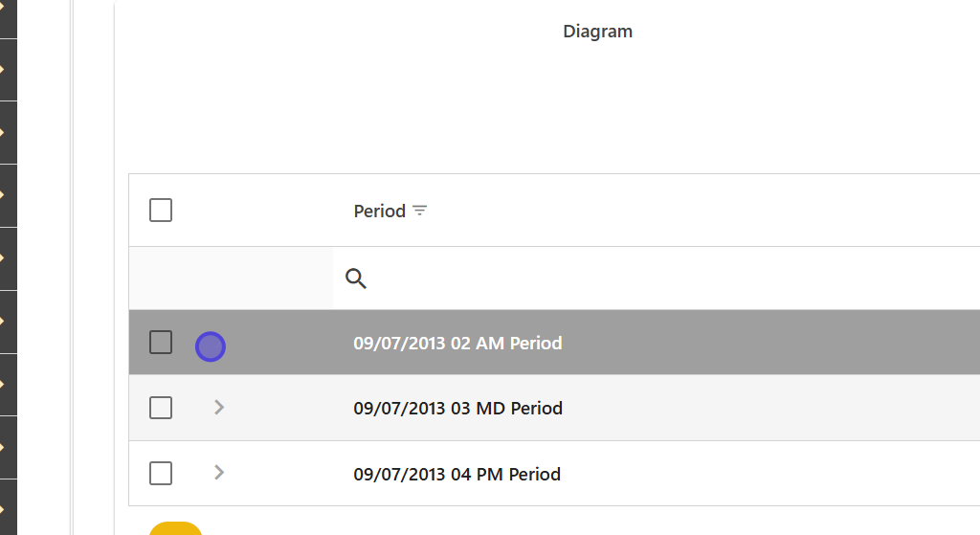Toggle the select-all checkbox in the table header
The width and height of the screenshot is (980, 535).
[x=161, y=211]
